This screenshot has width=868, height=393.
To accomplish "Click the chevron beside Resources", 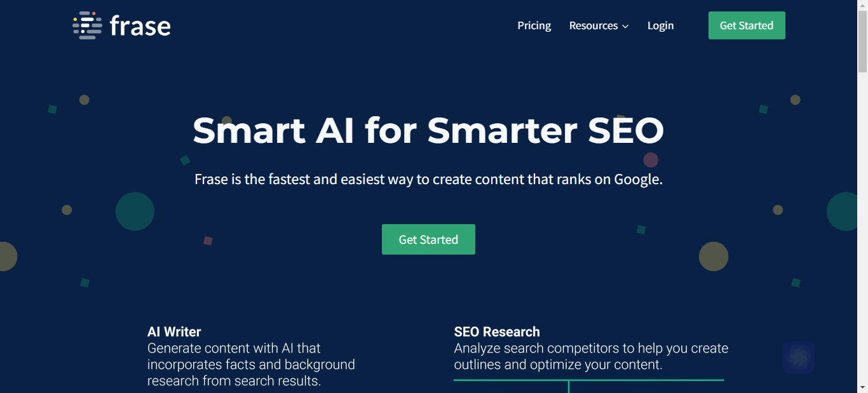I will pos(625,27).
